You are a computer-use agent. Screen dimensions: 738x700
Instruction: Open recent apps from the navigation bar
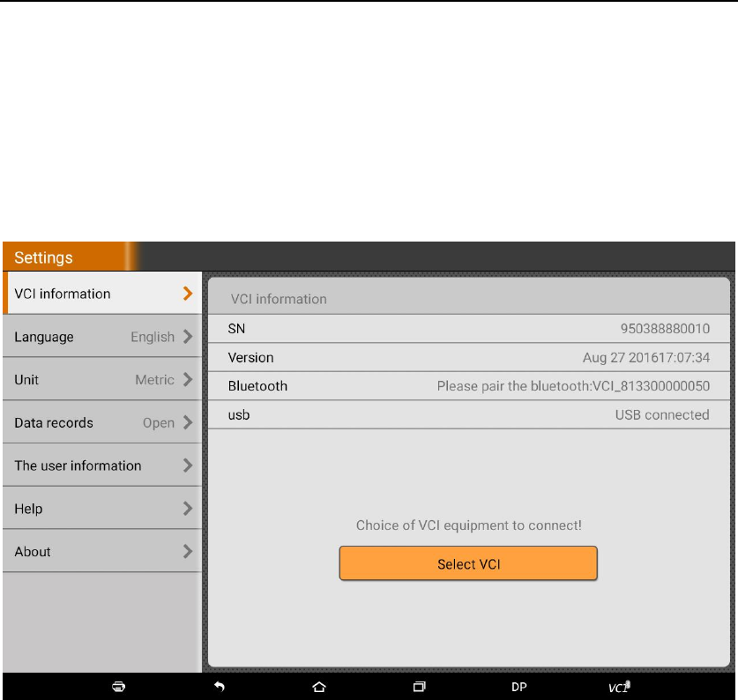point(420,687)
